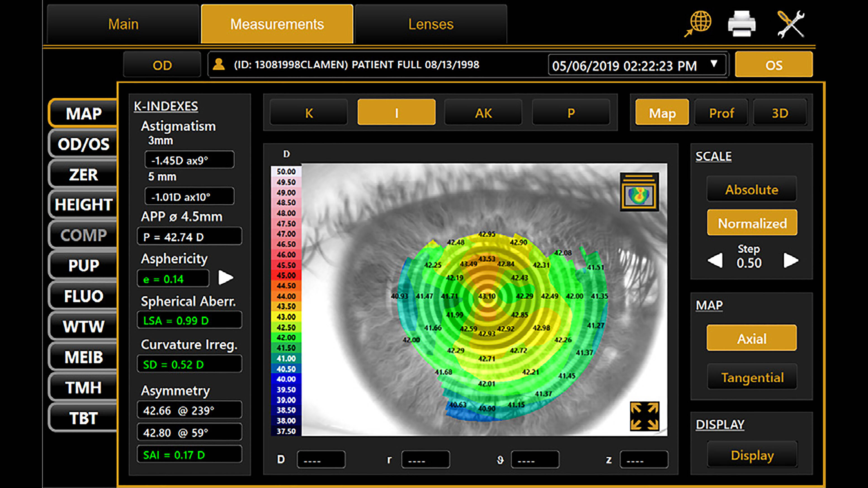Open the PUP sidebar section

point(83,266)
